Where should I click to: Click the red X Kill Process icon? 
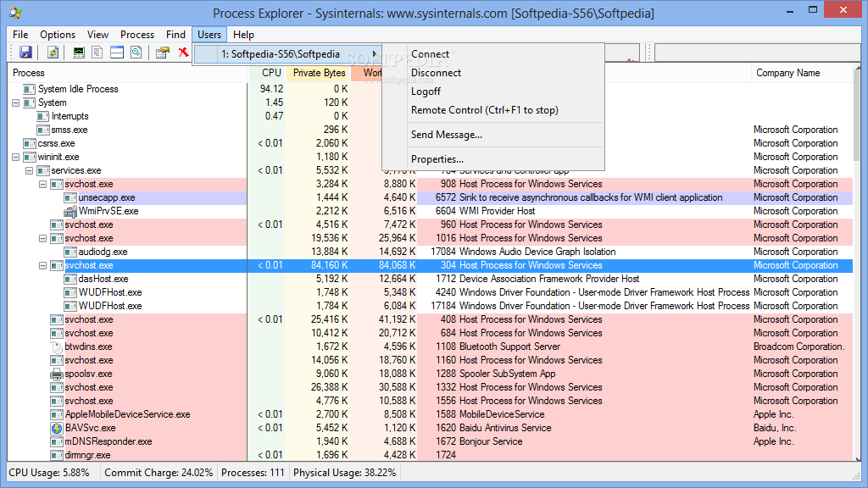tap(183, 53)
